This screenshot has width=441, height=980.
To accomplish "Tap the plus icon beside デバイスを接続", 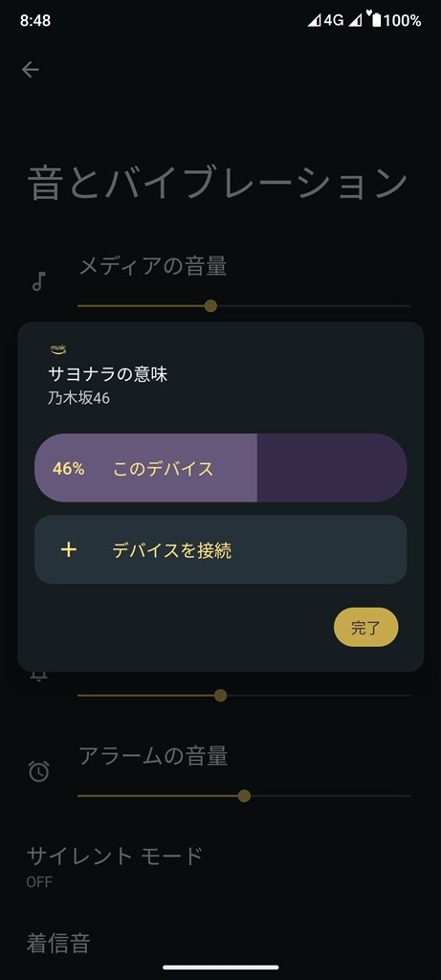I will pyautogui.click(x=68, y=549).
